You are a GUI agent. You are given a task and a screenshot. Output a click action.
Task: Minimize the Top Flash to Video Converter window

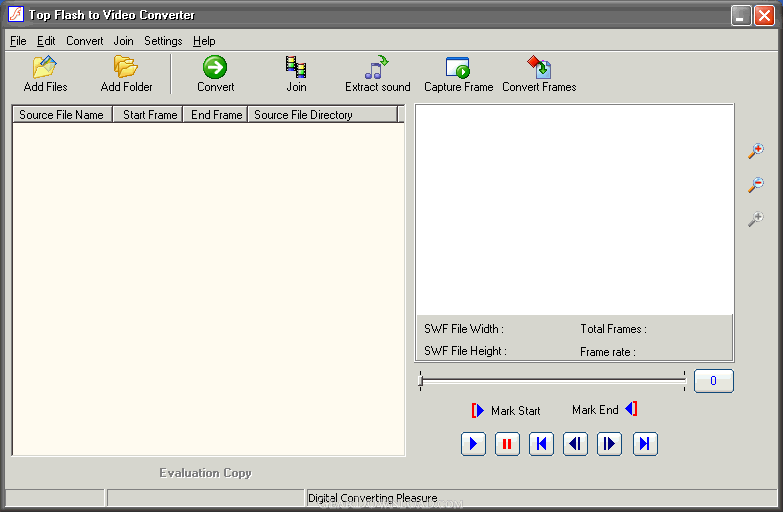tap(741, 15)
